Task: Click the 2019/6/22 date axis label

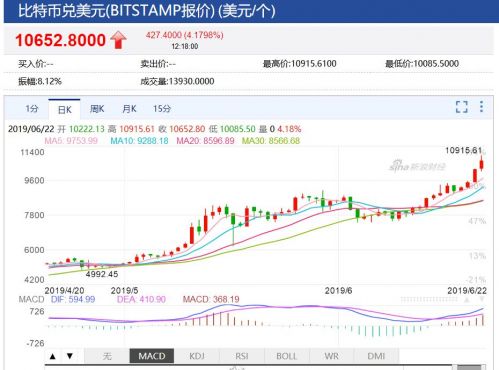Action: pos(467,291)
